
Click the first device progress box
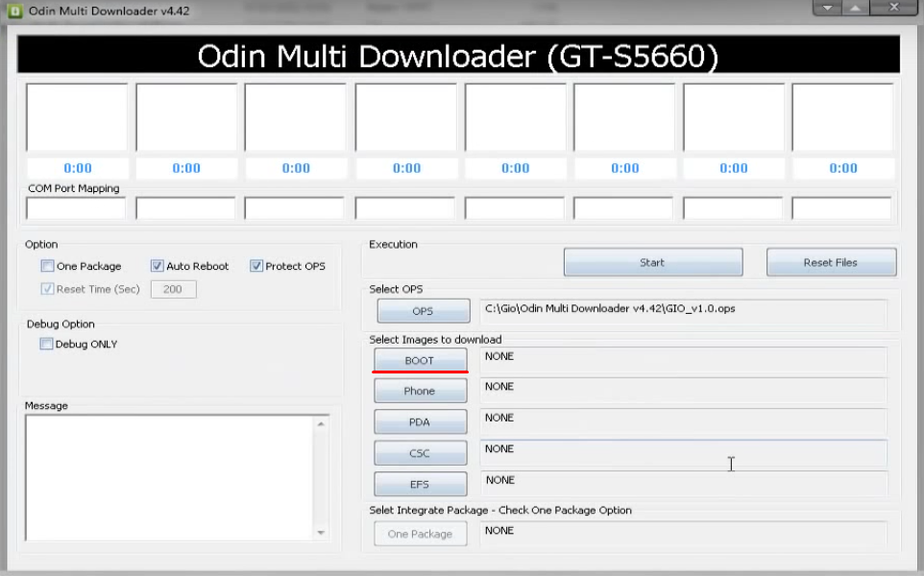[x=77, y=117]
